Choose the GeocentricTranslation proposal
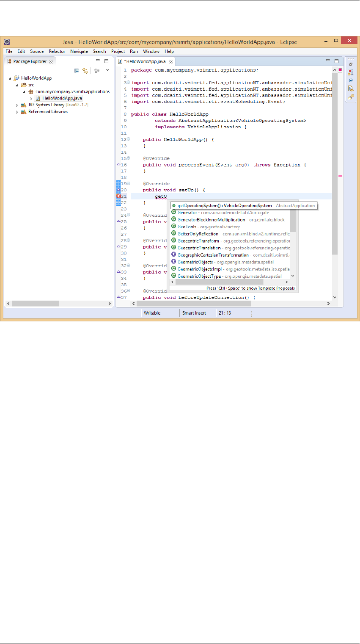This screenshot has height=644, width=360. 231,248
